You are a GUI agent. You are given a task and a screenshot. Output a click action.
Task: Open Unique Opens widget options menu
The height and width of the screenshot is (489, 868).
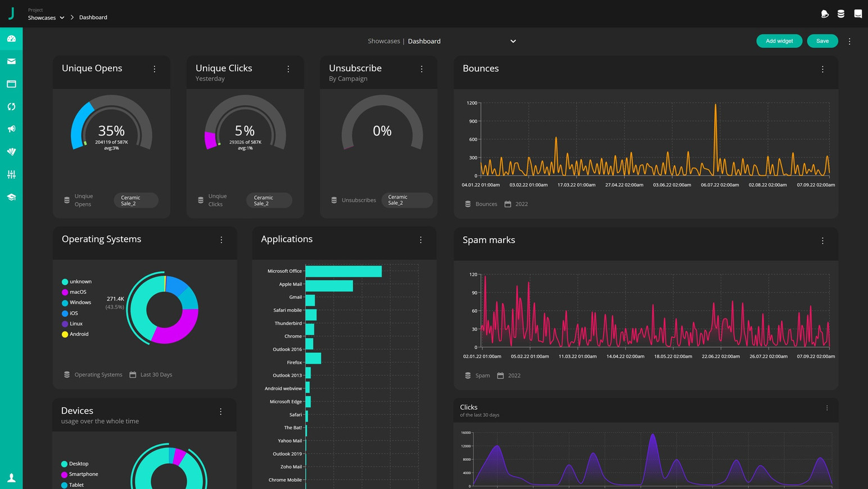pos(155,69)
